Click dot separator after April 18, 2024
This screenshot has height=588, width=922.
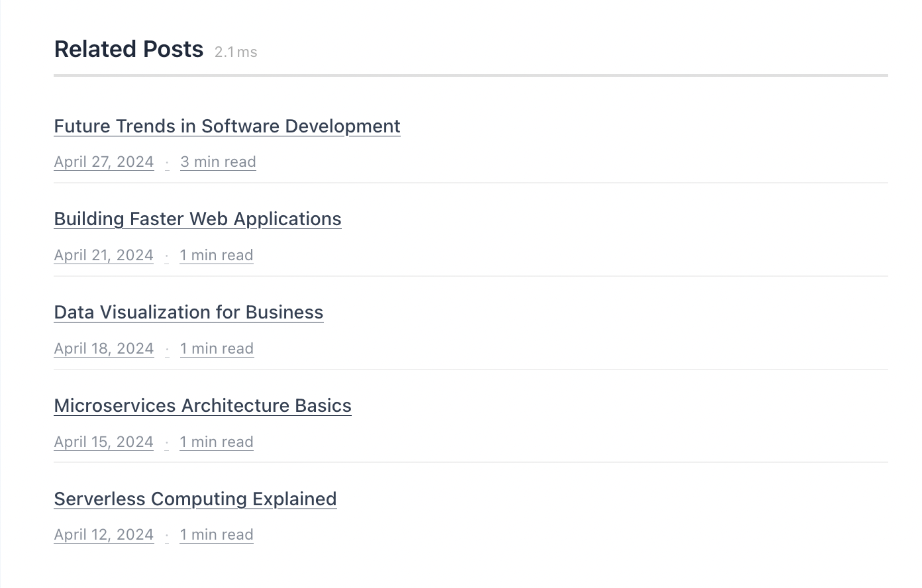(x=167, y=350)
